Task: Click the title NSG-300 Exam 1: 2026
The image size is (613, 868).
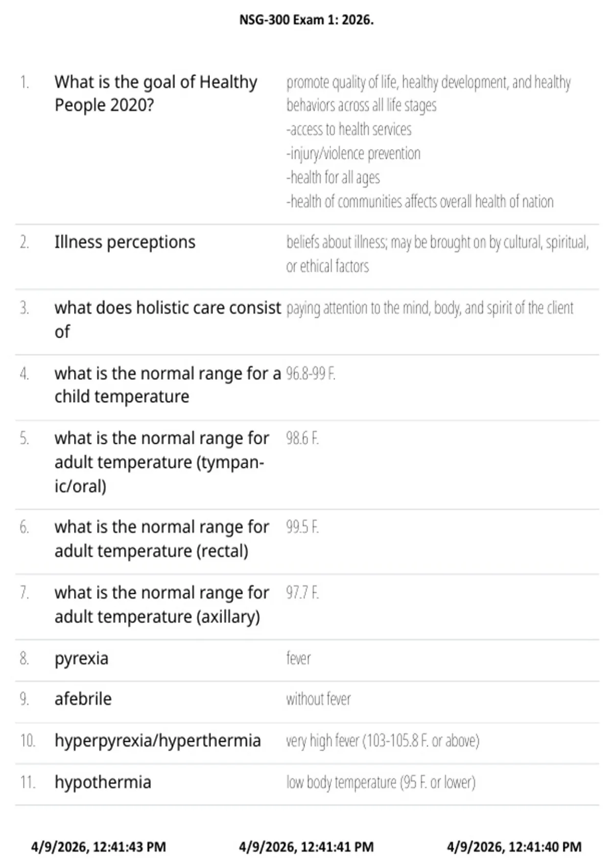Action: 306,20
